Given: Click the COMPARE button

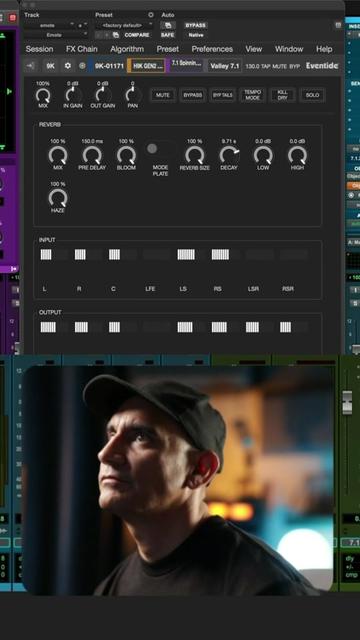Looking at the screenshot, I should pyautogui.click(x=137, y=35).
